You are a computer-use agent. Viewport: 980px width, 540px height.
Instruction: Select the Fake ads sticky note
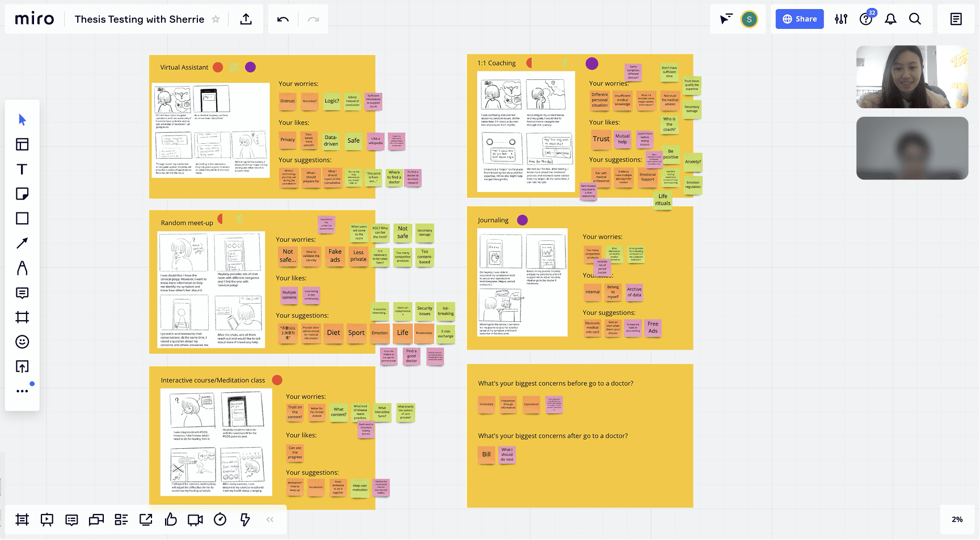tap(335, 256)
